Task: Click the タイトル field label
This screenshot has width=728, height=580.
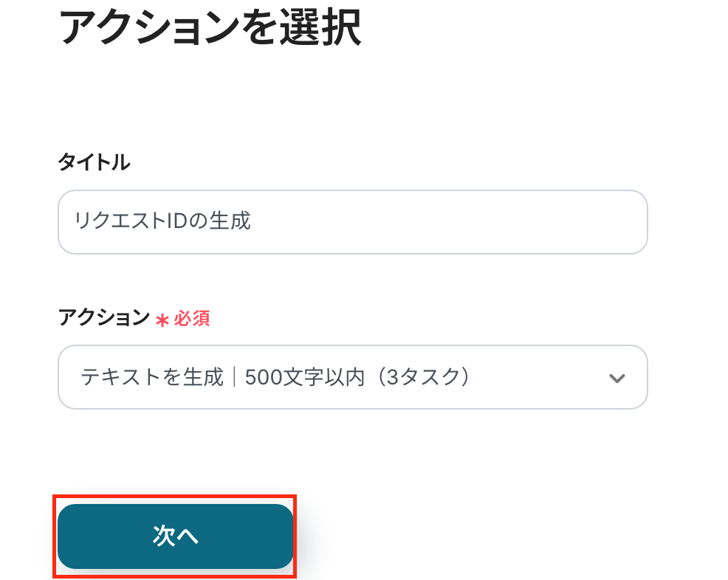Action: pyautogui.click(x=94, y=163)
